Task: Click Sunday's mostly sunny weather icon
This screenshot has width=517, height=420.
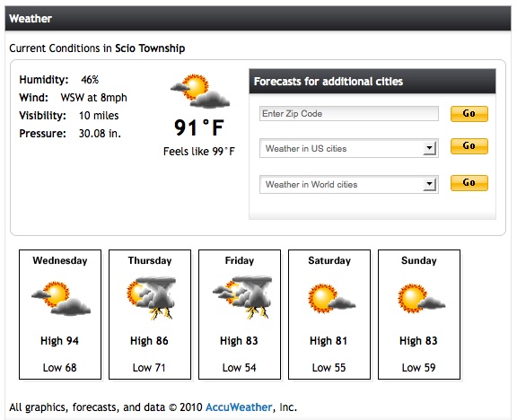Action: click(x=421, y=298)
